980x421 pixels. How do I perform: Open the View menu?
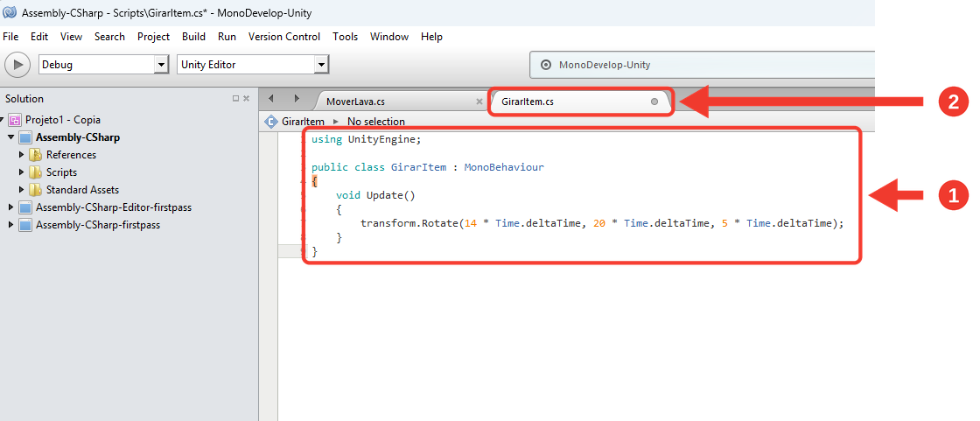(71, 37)
